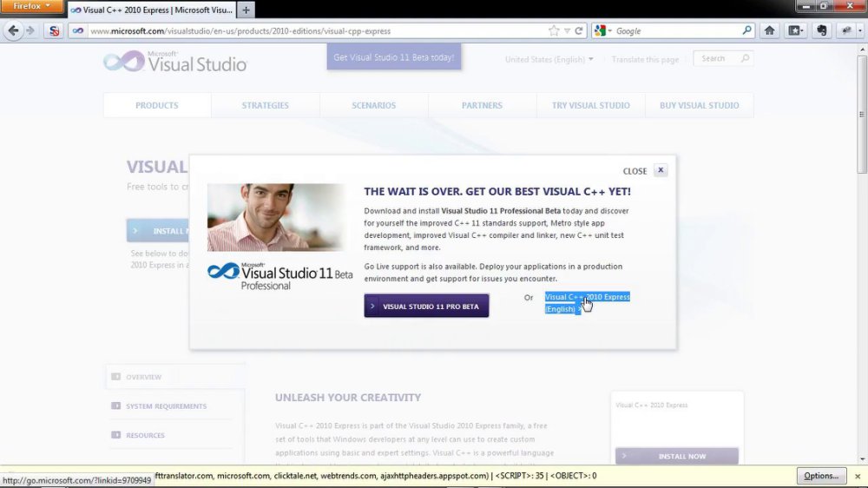The height and width of the screenshot is (488, 868).
Task: Click Visual C++ 2010 Express (English) link
Action: [x=588, y=303]
